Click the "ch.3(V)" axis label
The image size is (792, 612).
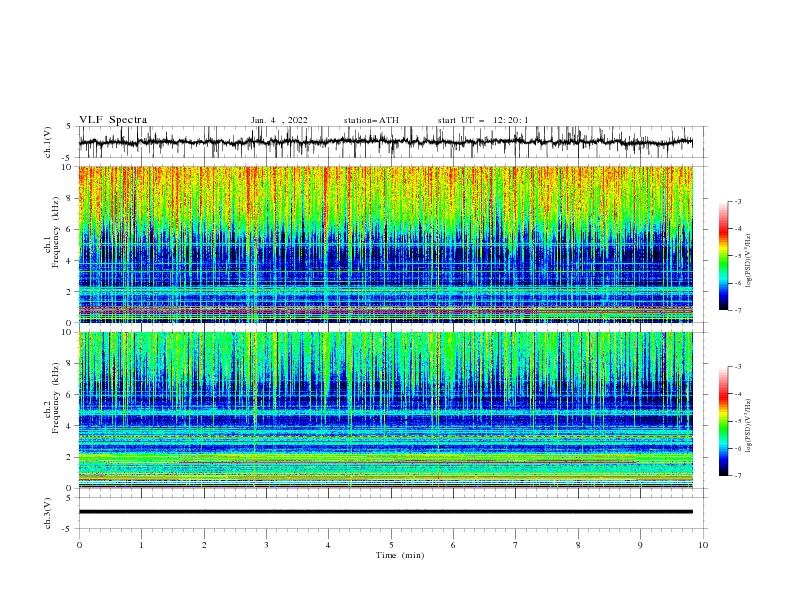point(48,513)
